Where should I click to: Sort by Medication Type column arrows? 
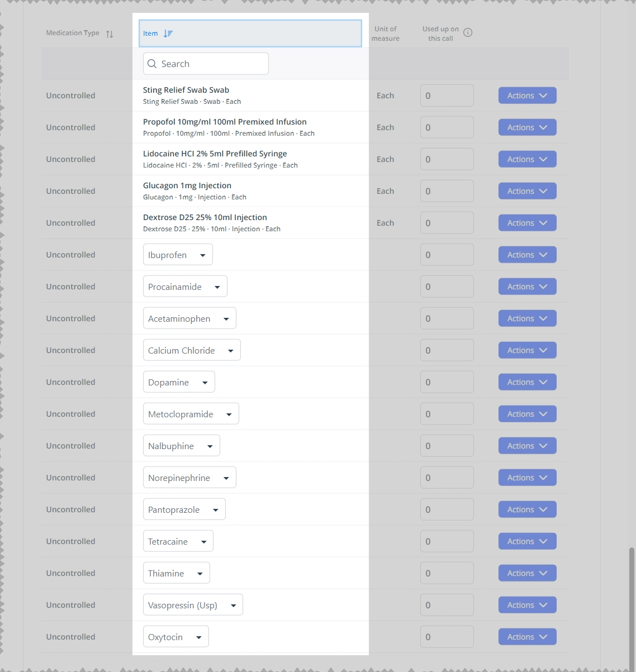110,34
